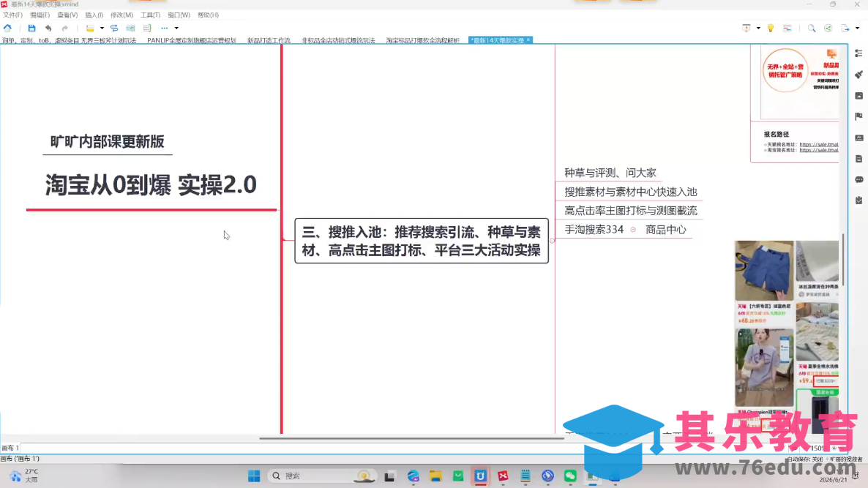The width and height of the screenshot is (868, 488).
Task: Switch to 非标品全店动销式爆流玩法 tab
Action: [338, 40]
